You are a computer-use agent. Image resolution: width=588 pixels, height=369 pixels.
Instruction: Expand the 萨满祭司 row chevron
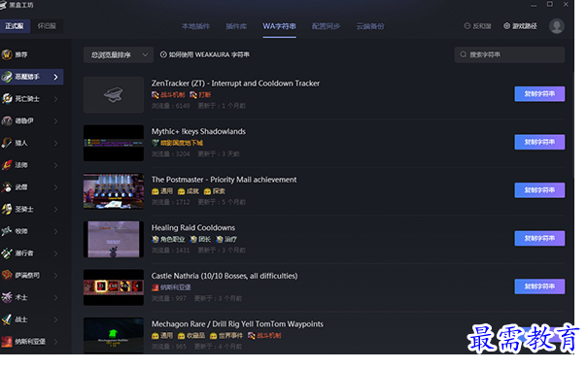tap(55, 276)
